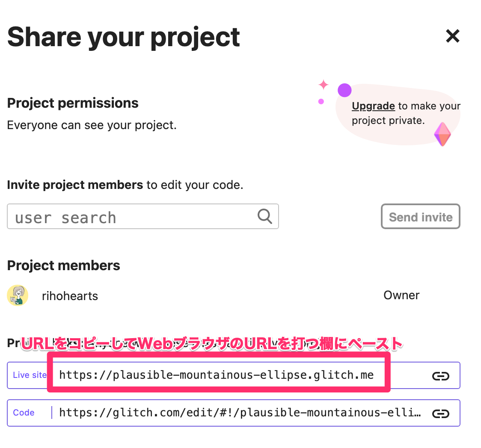Click the Project permissions heading

(x=73, y=103)
